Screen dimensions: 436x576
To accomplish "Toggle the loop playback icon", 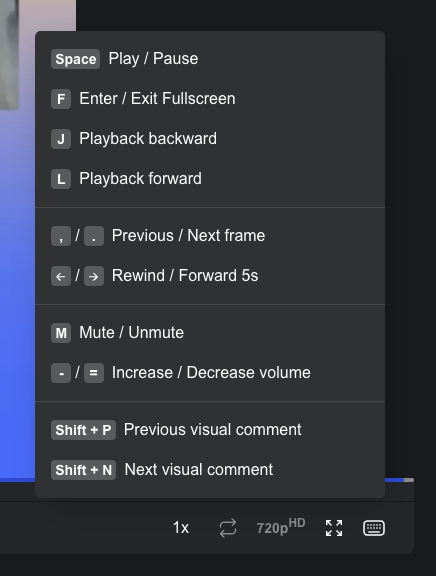I will click(x=228, y=528).
